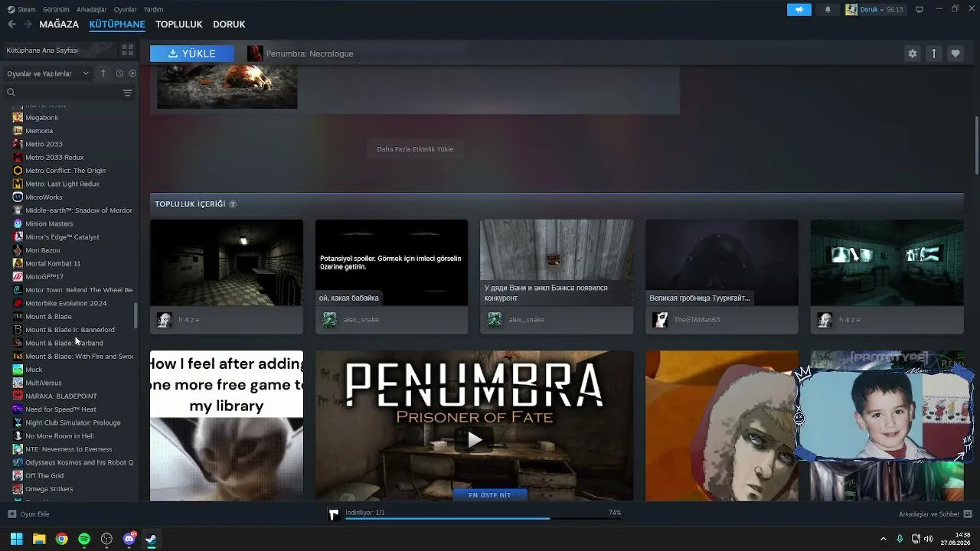
Task: Click the EN ÜSTE GİT button
Action: pos(490,495)
